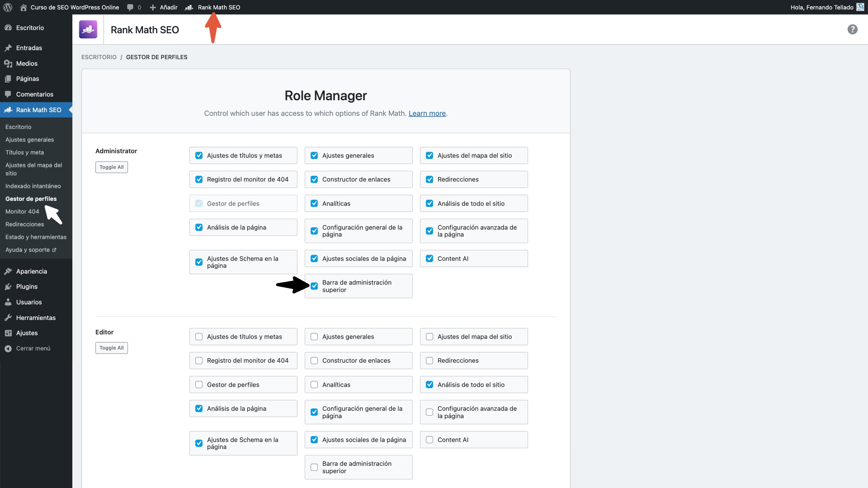Click the Herramientas wrench icon

click(8, 318)
